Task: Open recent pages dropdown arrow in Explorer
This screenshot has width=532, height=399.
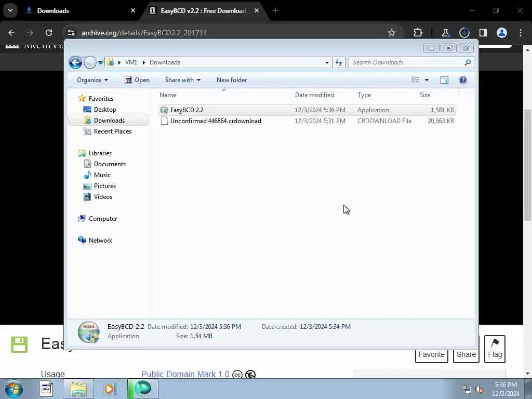Action: click(x=100, y=62)
